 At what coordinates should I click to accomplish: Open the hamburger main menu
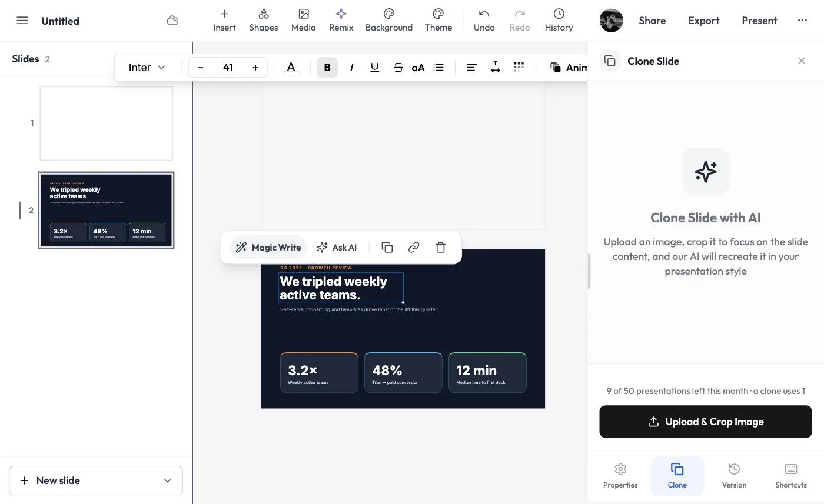point(22,21)
